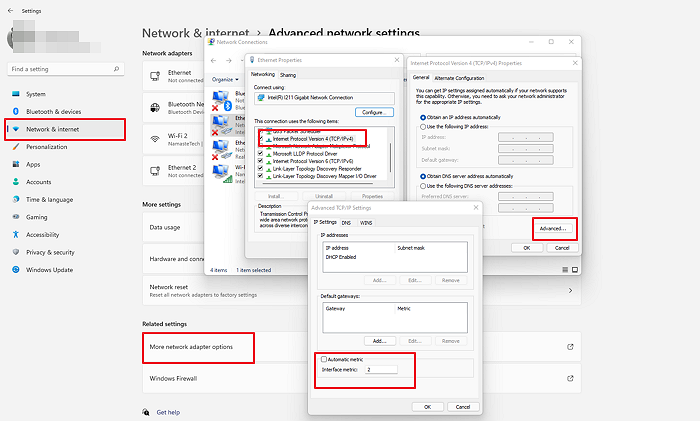
Task: Click the Ethernet 2 adapter icon in Settings
Action: coord(155,171)
